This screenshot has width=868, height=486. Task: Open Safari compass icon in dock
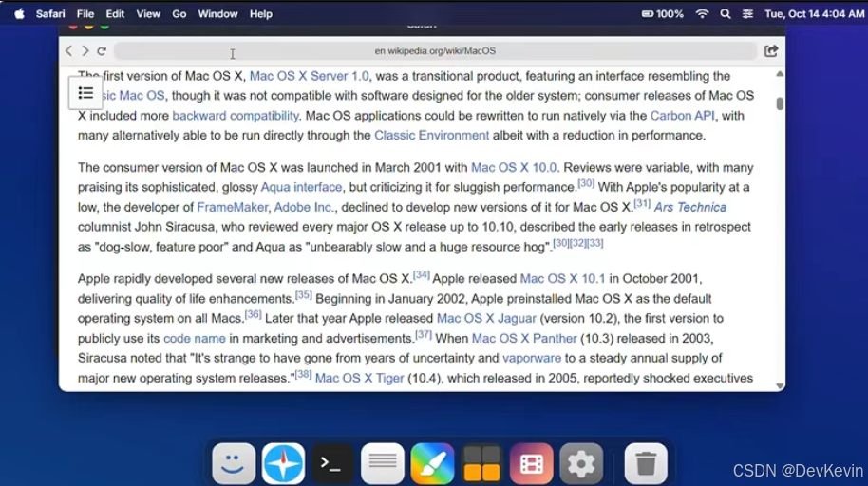pos(283,463)
